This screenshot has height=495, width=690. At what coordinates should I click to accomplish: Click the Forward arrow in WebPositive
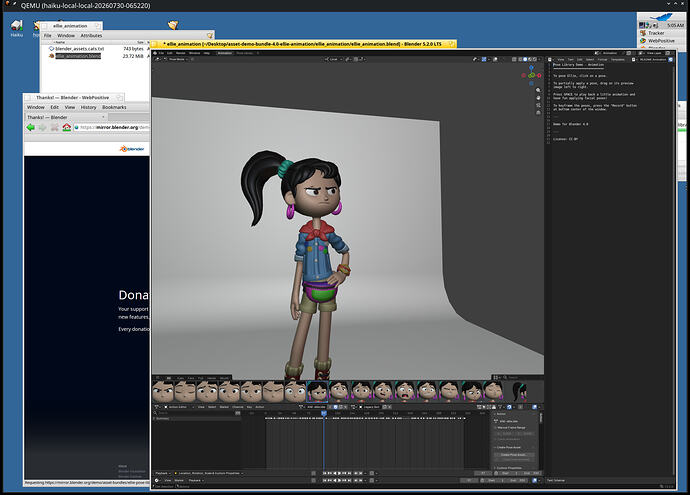(x=42, y=127)
